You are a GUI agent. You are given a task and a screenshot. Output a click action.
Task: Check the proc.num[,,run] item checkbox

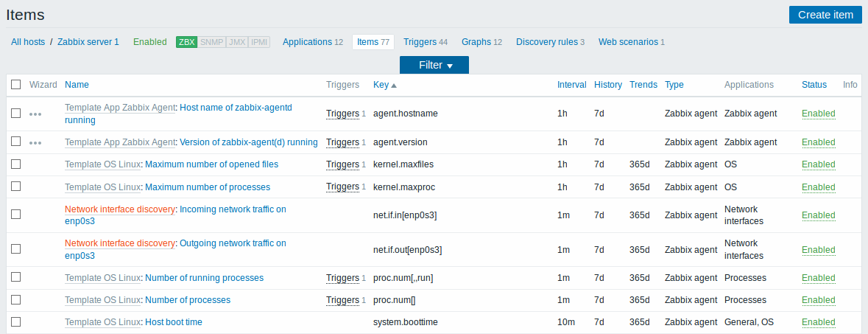[x=16, y=276]
